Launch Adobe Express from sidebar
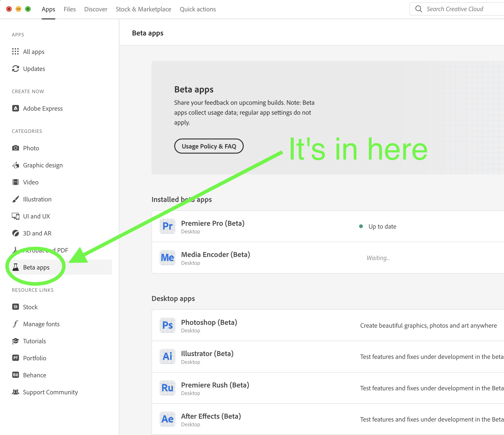 point(43,109)
